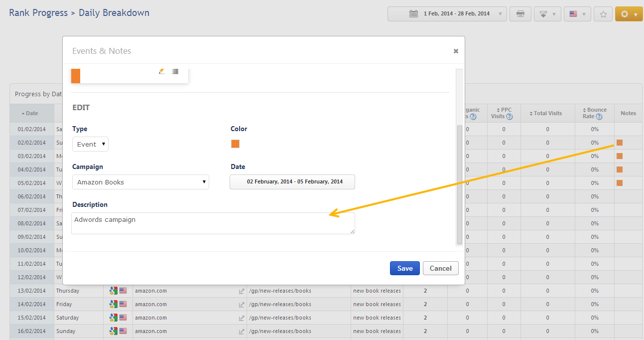Click the trash delete icon in the note card
Image resolution: width=644 pixels, height=340 pixels.
[x=175, y=71]
